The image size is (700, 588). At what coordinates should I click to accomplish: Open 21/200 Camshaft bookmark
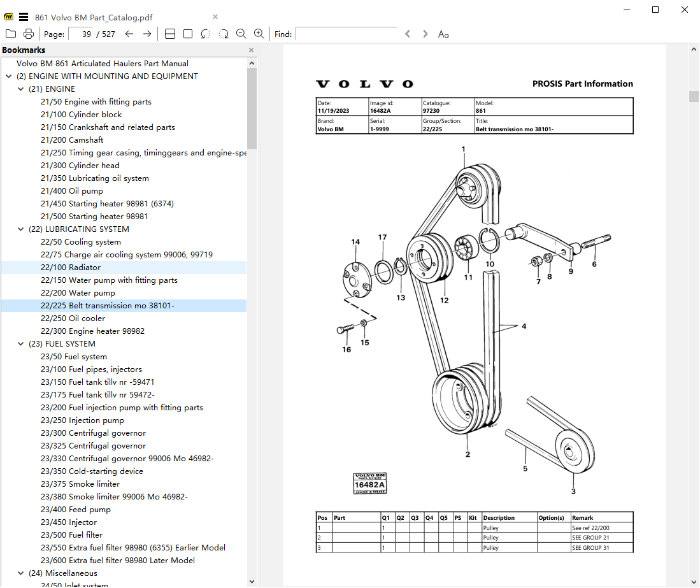(72, 140)
